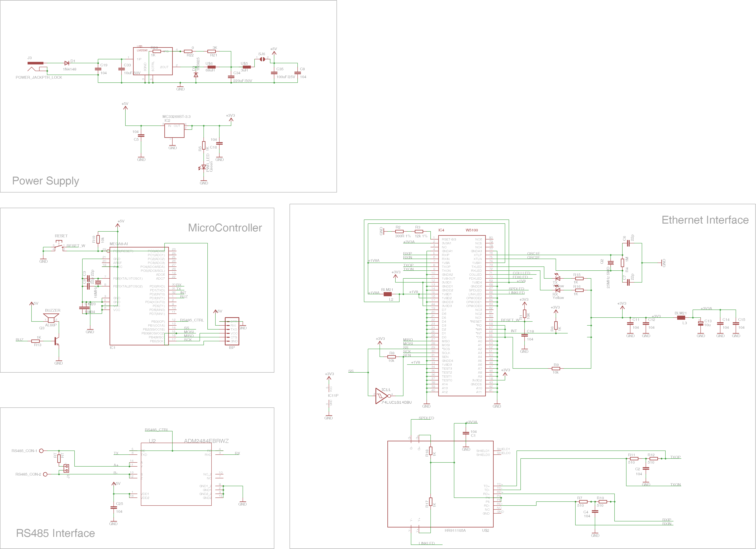
Task: Click the R5 resistor above PWR_LED
Action: (x=204, y=145)
